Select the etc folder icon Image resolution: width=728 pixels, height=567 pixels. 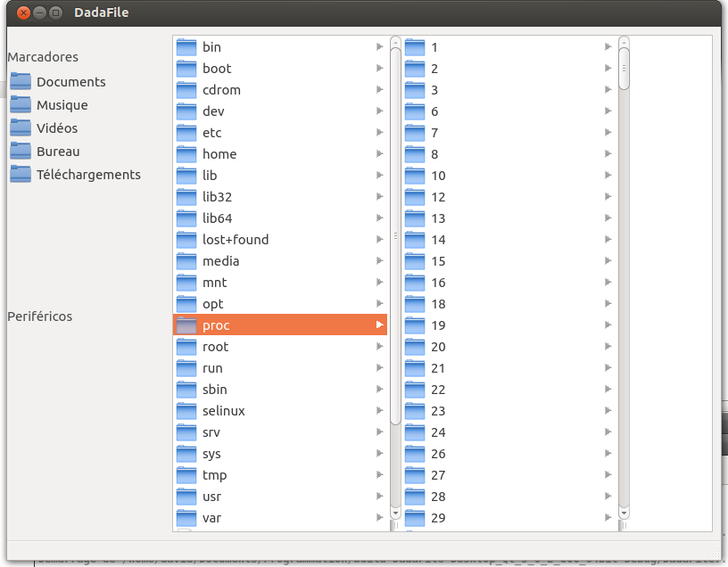point(187,132)
